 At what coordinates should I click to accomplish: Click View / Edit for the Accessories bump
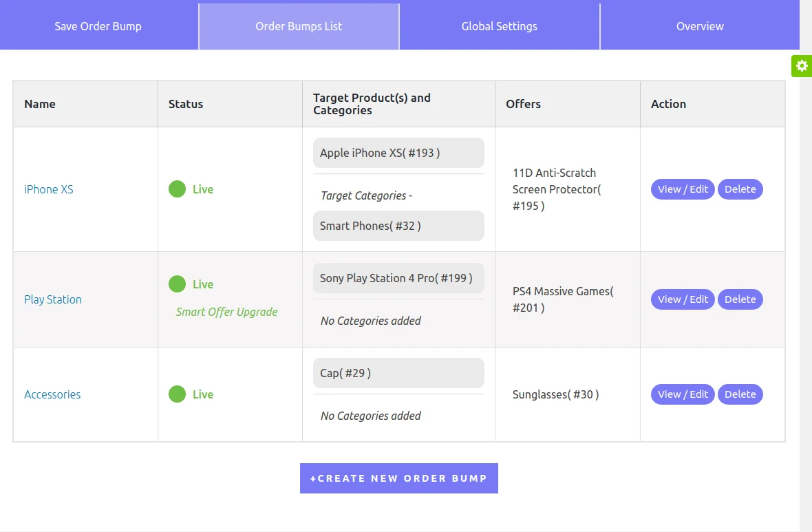pos(682,394)
